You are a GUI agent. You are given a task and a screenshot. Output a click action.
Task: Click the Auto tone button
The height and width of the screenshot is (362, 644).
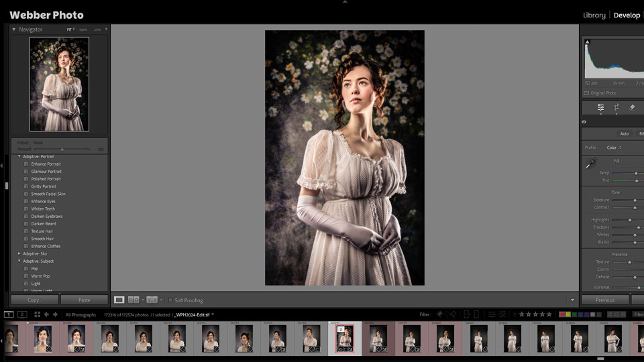[x=625, y=134]
